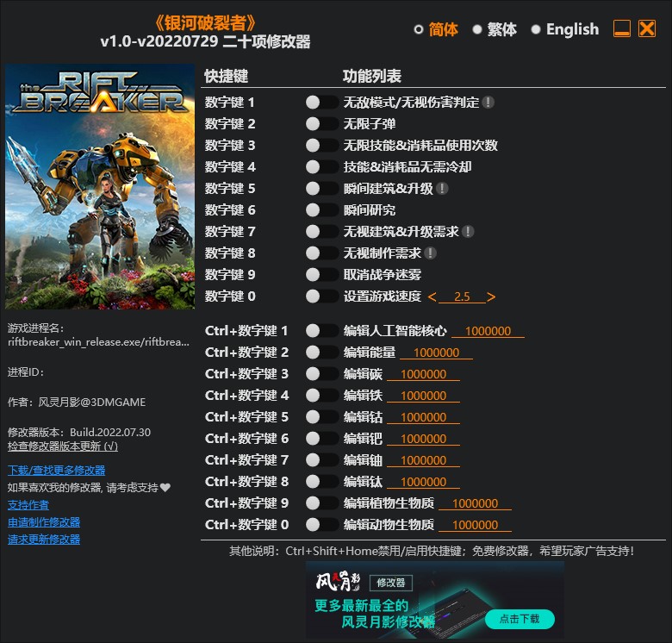The height and width of the screenshot is (643, 672).
Task: Toggle 编辑钯 switch
Action: pos(322,438)
